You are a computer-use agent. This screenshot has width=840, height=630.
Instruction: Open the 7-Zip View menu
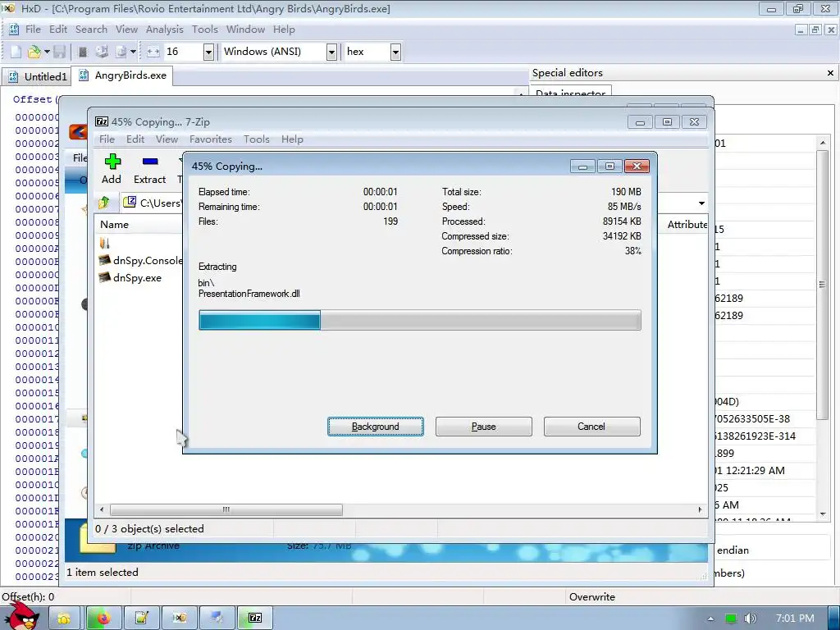click(167, 139)
